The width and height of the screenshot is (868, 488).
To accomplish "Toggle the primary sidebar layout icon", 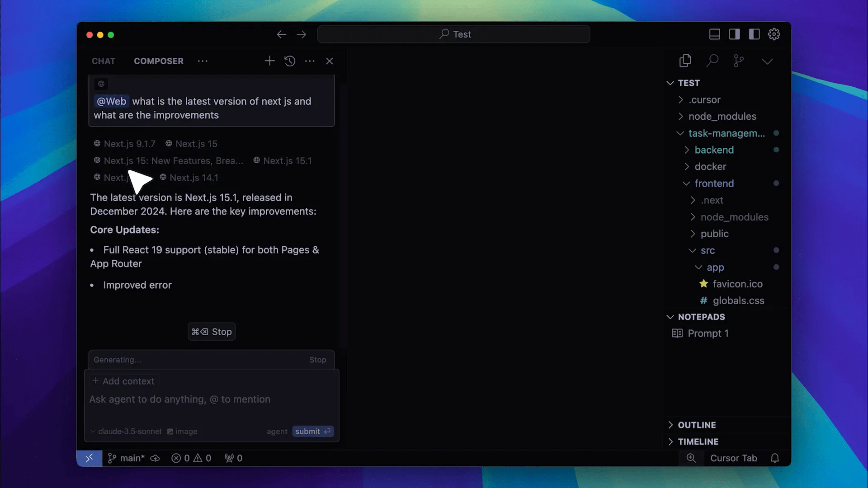I will [x=755, y=34].
